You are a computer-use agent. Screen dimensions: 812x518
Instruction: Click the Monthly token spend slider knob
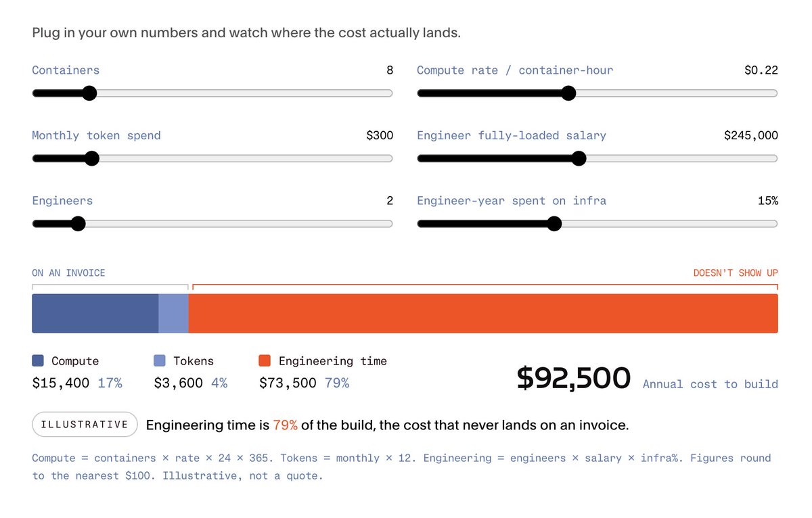pos(92,159)
